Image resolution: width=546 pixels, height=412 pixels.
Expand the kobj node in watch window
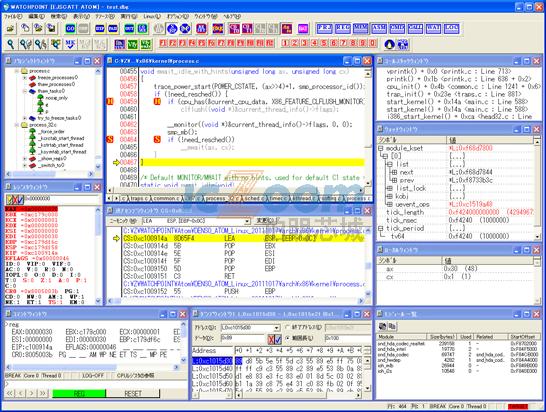(390, 196)
